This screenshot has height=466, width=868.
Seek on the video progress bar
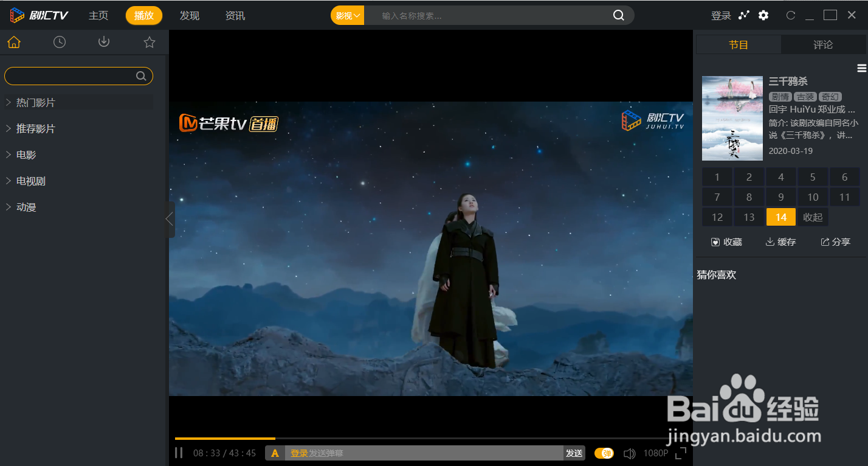coord(431,438)
